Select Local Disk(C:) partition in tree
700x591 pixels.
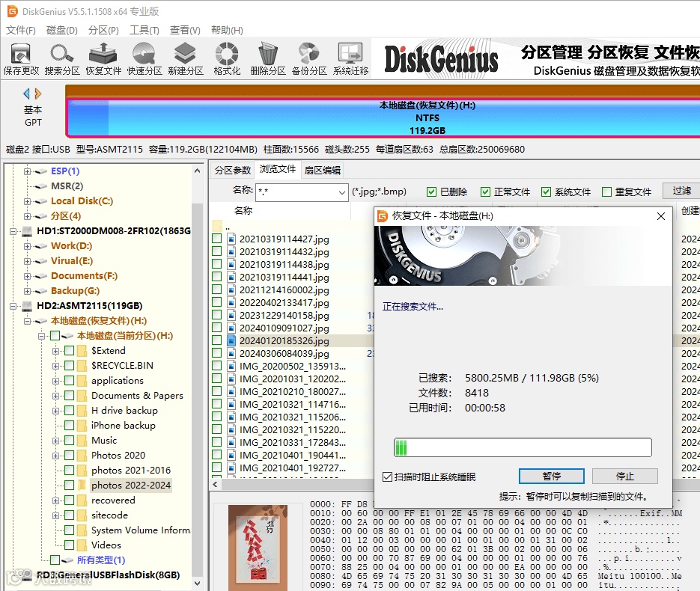pos(82,201)
